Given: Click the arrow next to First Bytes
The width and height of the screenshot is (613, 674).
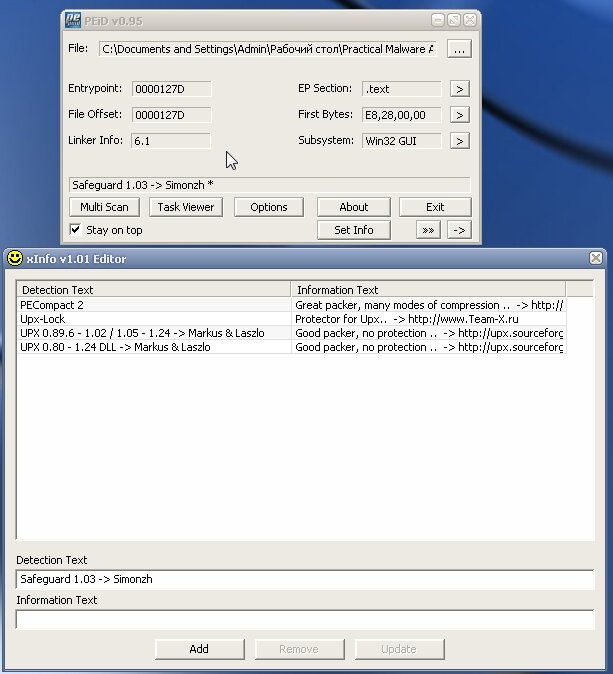Looking at the screenshot, I should tap(459, 115).
